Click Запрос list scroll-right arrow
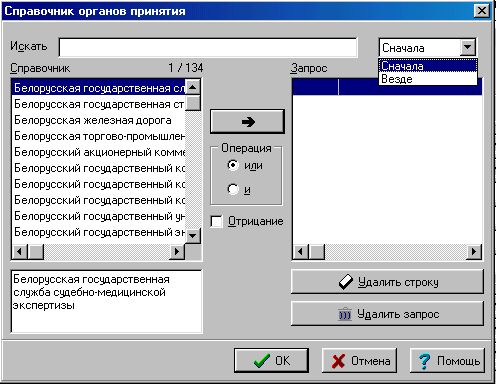This screenshot has height=384, width=496. click(474, 251)
